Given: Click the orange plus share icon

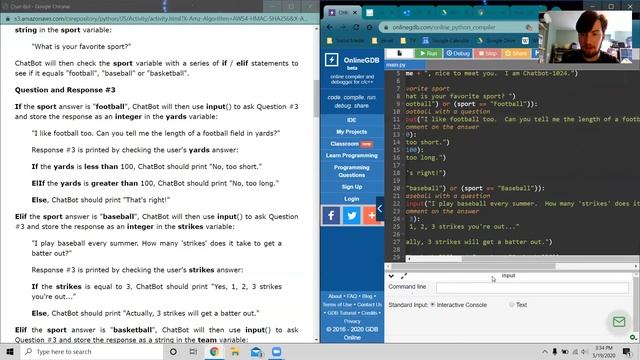Looking at the screenshot, I should click(370, 215).
